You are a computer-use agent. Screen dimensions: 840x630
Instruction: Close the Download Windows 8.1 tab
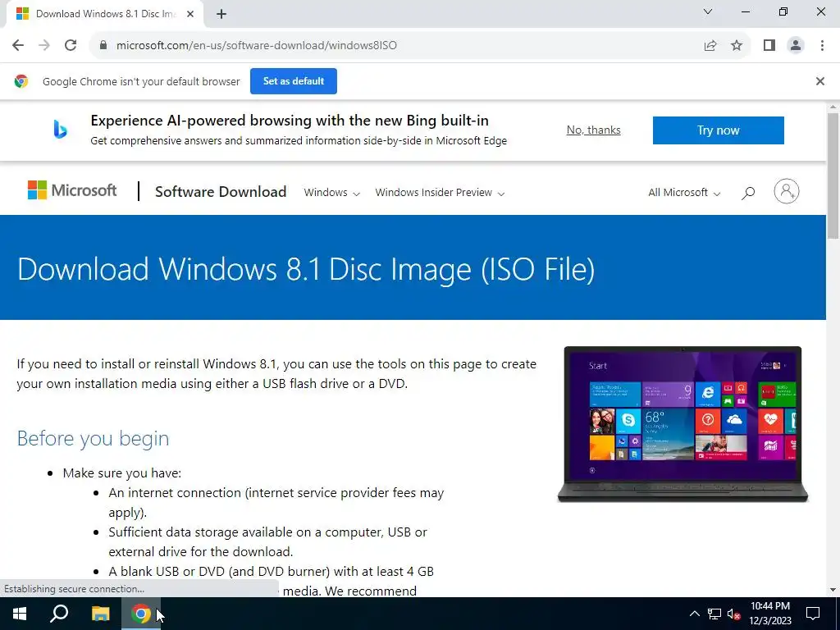pyautogui.click(x=190, y=14)
